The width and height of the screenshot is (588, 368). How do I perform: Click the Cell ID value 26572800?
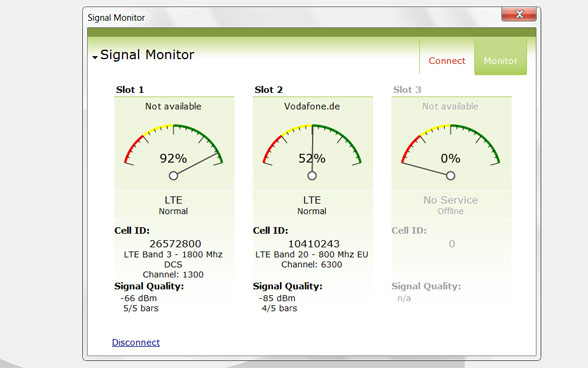tap(176, 244)
